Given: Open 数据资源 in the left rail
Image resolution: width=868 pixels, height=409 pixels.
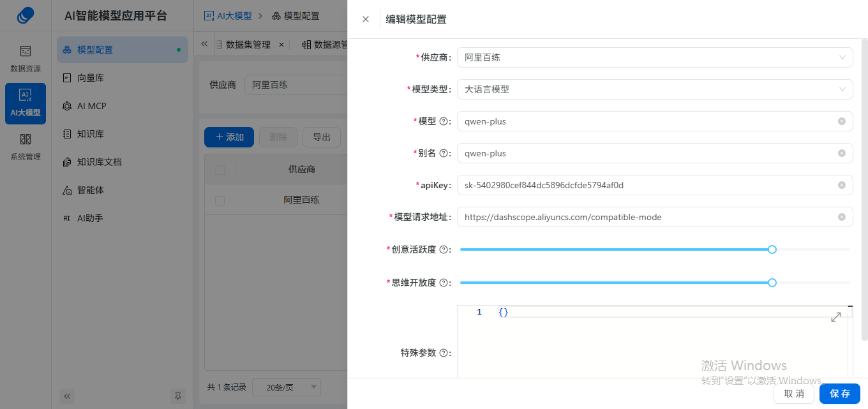Looking at the screenshot, I should (26, 59).
